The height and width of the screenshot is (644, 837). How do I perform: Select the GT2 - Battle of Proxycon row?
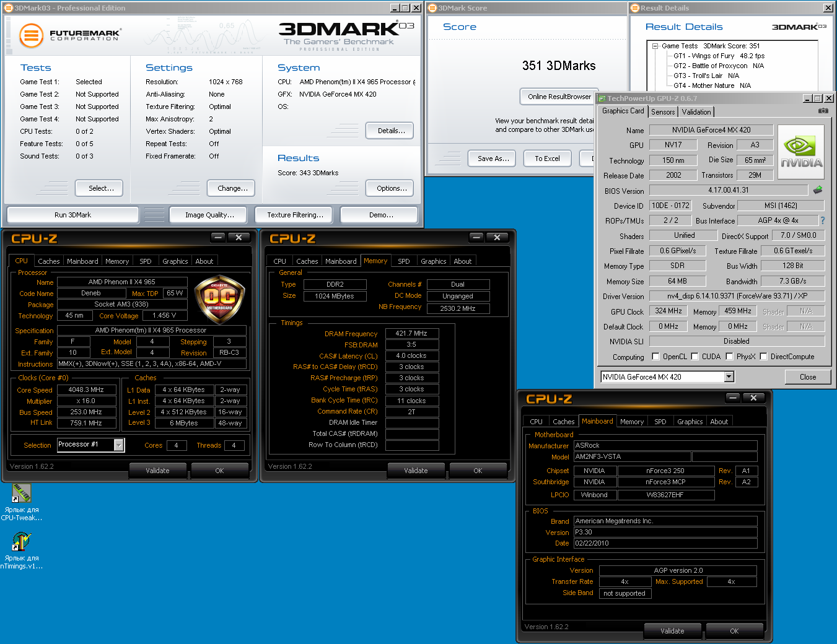point(719,66)
